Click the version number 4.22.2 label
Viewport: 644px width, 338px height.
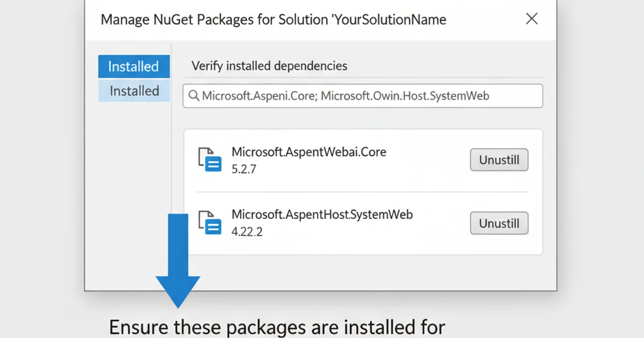(x=247, y=232)
